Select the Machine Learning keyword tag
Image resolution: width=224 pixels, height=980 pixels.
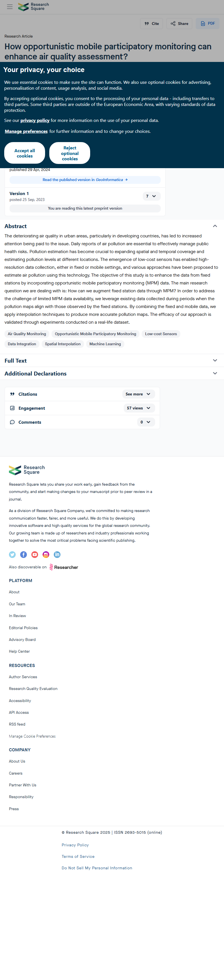[105, 344]
